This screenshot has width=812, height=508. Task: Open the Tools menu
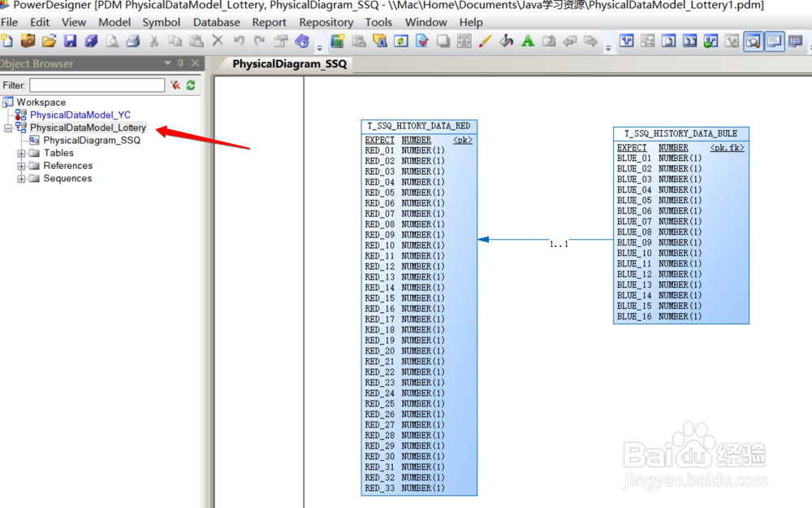(378, 22)
